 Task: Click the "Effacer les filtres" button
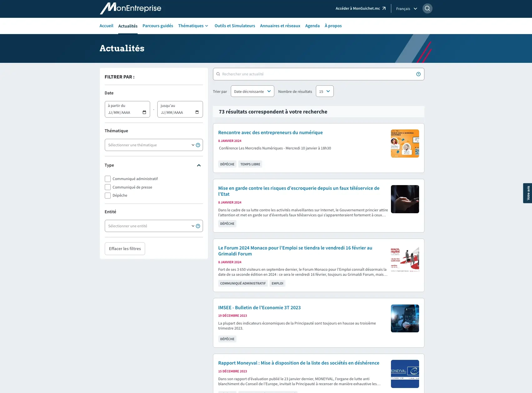pos(125,249)
